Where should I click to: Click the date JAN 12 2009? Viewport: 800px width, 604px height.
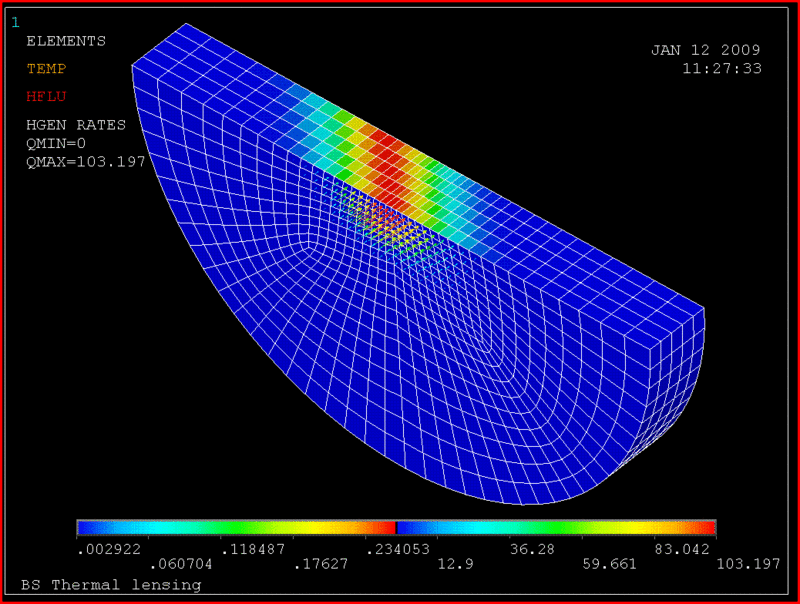tap(706, 50)
